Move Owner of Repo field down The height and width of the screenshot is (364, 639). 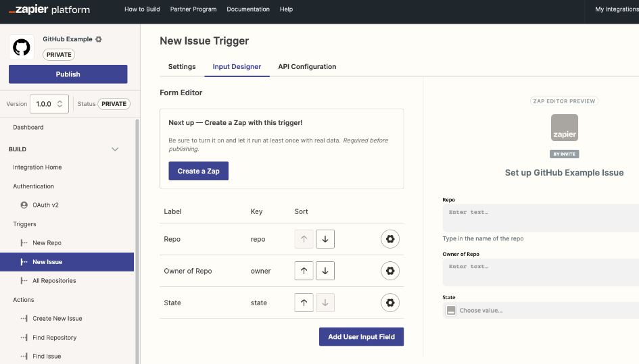pyautogui.click(x=325, y=271)
